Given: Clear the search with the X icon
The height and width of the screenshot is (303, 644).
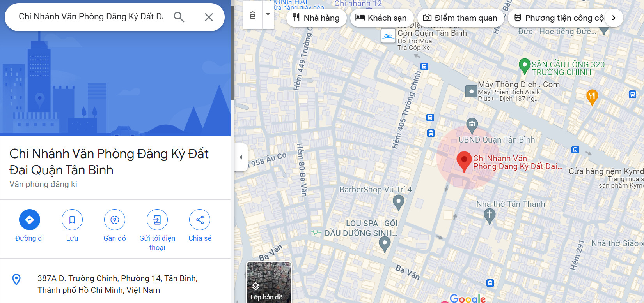Looking at the screenshot, I should (x=209, y=17).
